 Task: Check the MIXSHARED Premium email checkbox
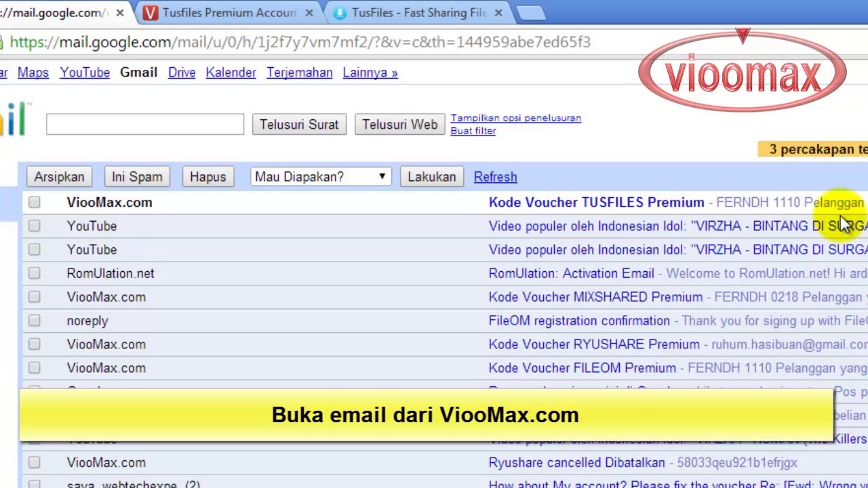coord(35,297)
